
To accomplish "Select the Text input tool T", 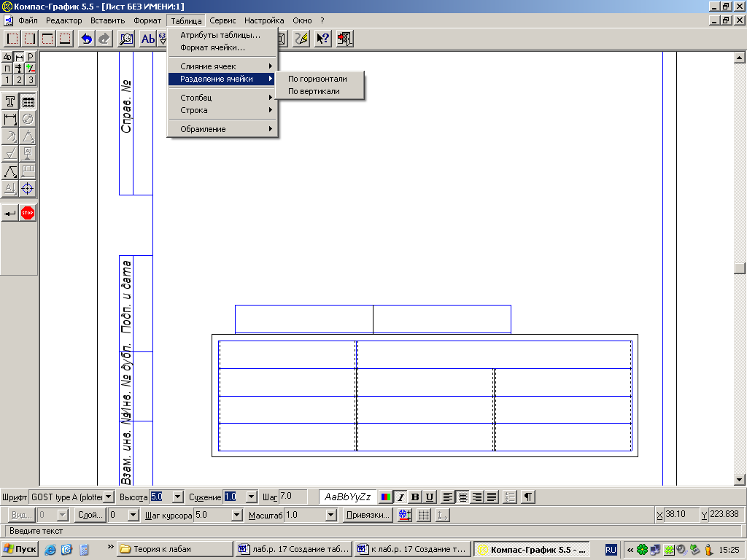I will pos(10,101).
